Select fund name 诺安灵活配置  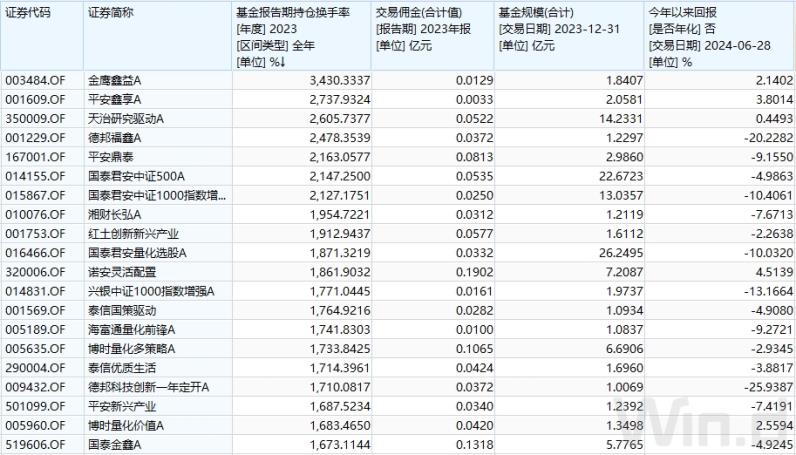(x=122, y=272)
